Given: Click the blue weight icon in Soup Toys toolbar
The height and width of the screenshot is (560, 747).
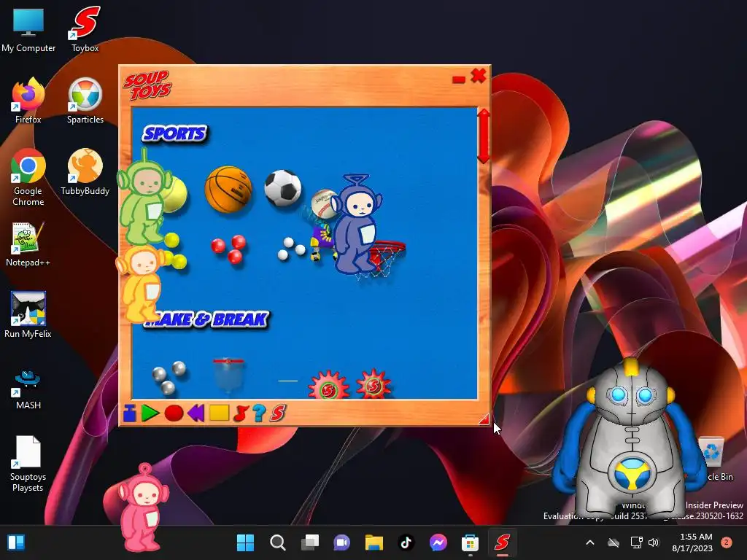Looking at the screenshot, I should (x=130, y=413).
